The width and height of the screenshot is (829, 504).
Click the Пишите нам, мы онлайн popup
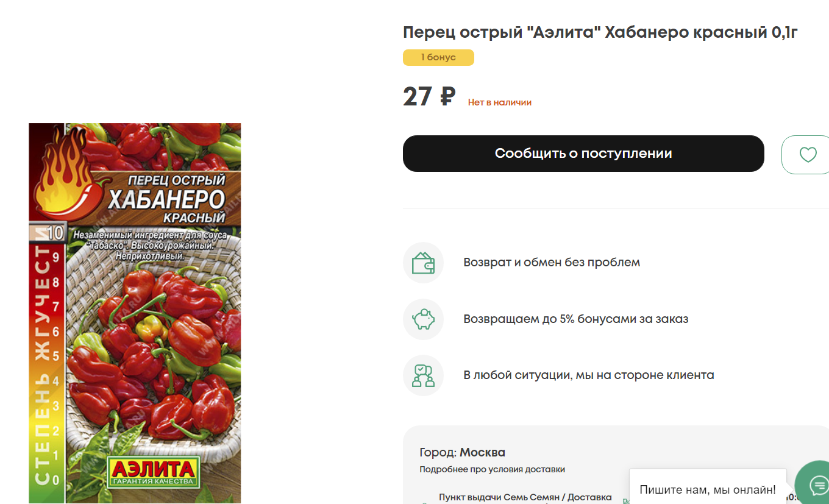coord(708,489)
